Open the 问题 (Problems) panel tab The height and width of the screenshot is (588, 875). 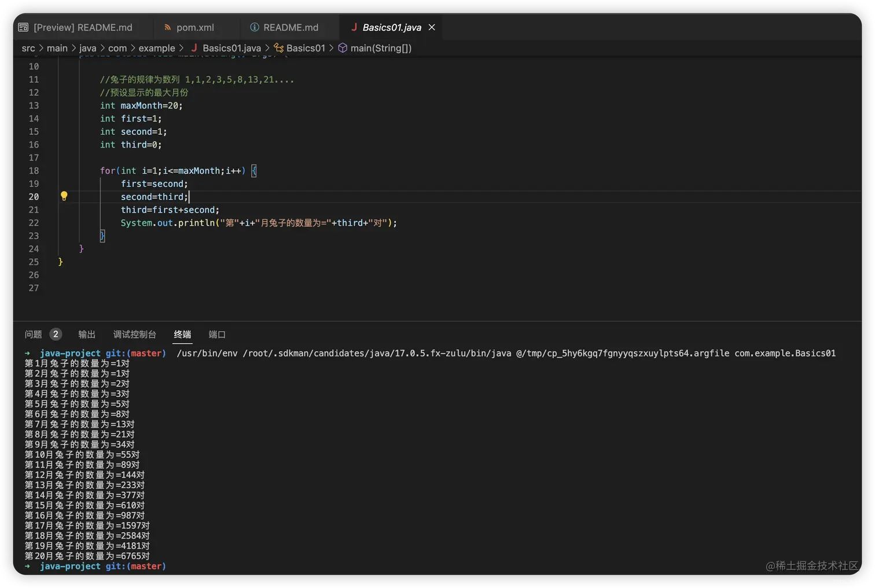click(x=33, y=335)
